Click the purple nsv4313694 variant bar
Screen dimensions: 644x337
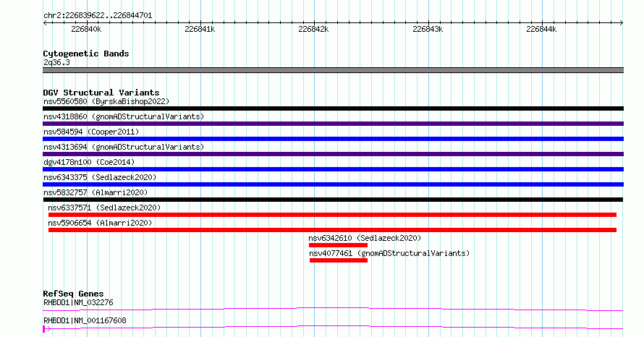coord(333,154)
